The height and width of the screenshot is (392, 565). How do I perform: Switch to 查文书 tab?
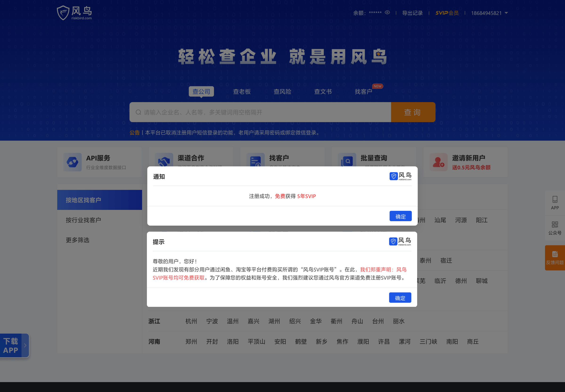pos(323,92)
